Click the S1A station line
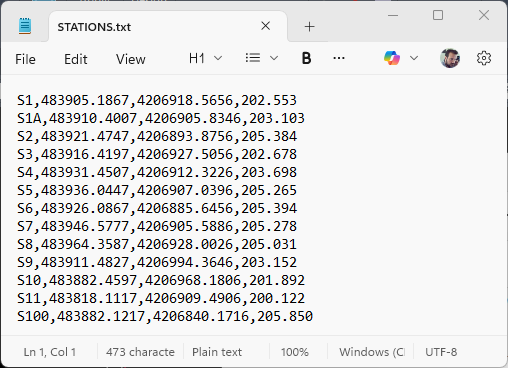Viewport: 508px width, 368px height. [161, 118]
